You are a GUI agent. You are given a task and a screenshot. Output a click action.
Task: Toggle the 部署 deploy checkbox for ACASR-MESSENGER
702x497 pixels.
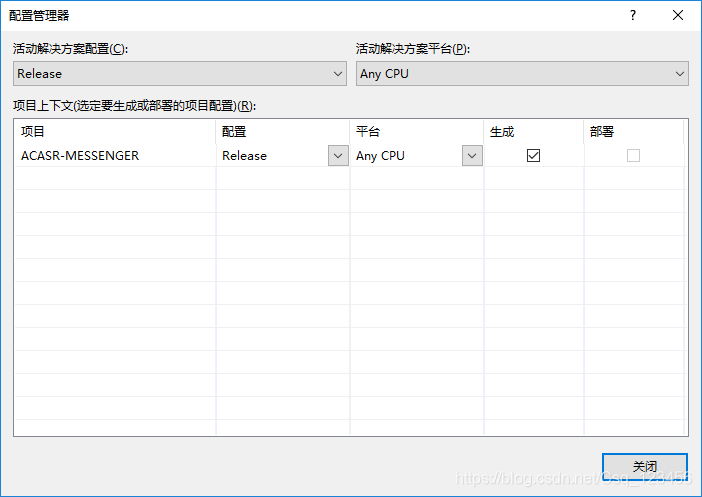[x=633, y=155]
